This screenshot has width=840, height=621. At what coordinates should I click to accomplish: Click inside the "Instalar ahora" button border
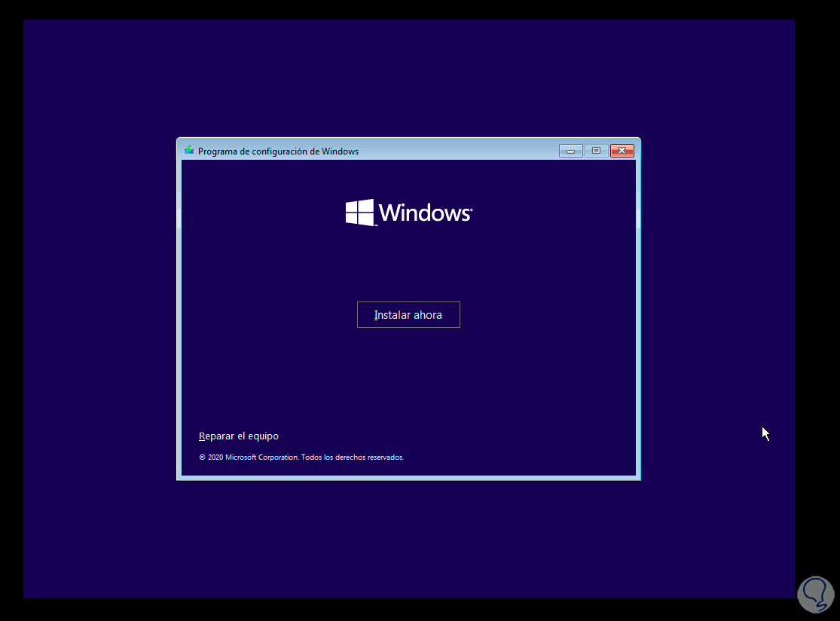pos(408,314)
